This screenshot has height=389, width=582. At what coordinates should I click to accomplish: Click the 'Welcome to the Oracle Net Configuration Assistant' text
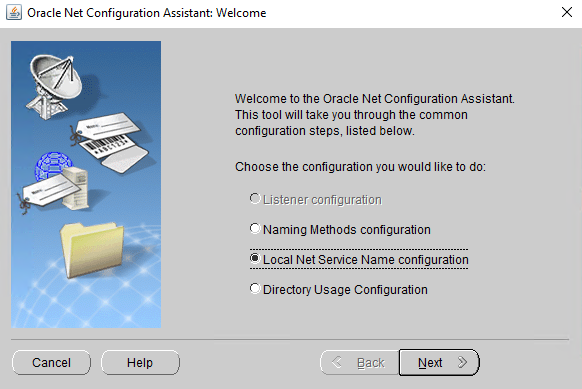pyautogui.click(x=375, y=99)
